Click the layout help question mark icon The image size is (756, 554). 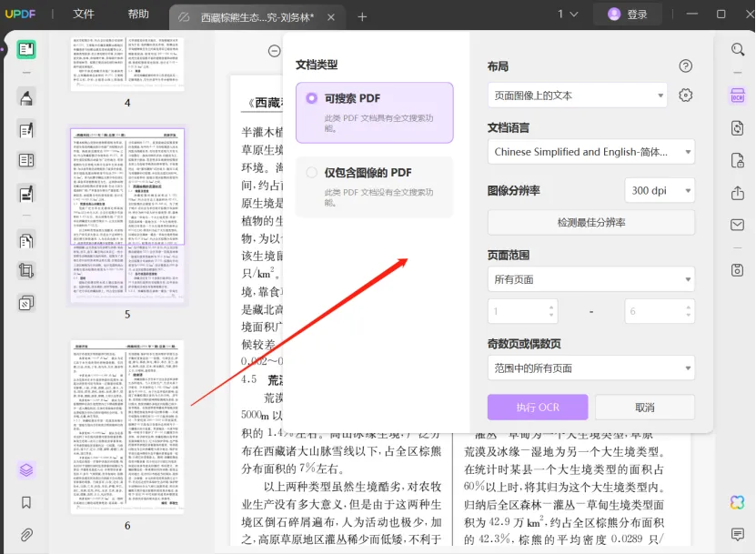pos(686,65)
